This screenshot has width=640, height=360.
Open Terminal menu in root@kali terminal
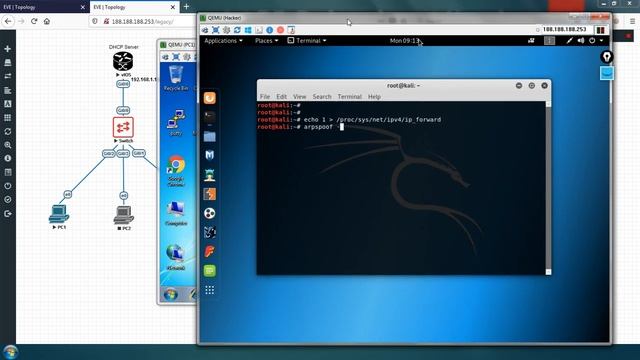(x=350, y=97)
